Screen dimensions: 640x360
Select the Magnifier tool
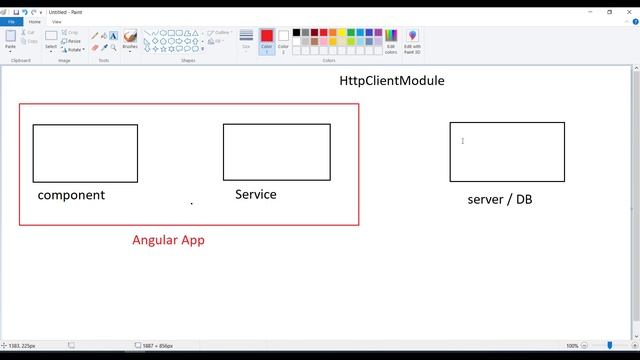coord(113,48)
